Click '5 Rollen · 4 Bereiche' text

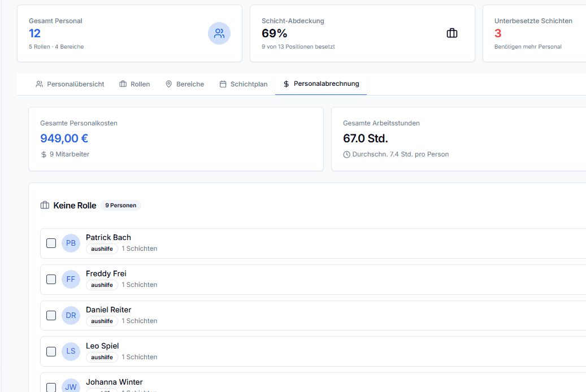coord(56,47)
